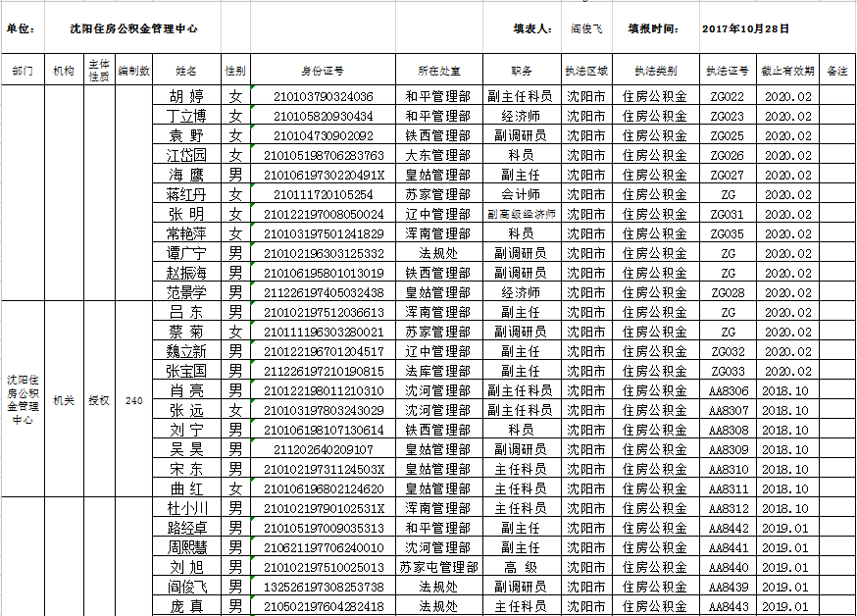Select the name cell 张宝国
Image resolution: width=857 pixels, height=616 pixels.
click(186, 371)
